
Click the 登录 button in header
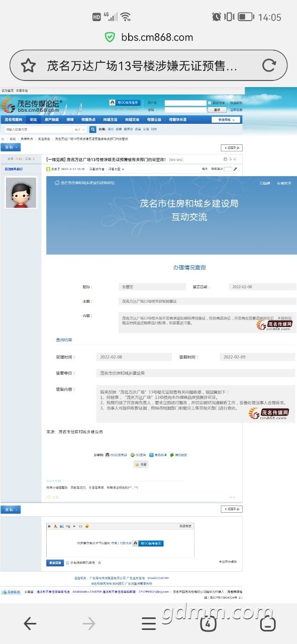(x=217, y=109)
